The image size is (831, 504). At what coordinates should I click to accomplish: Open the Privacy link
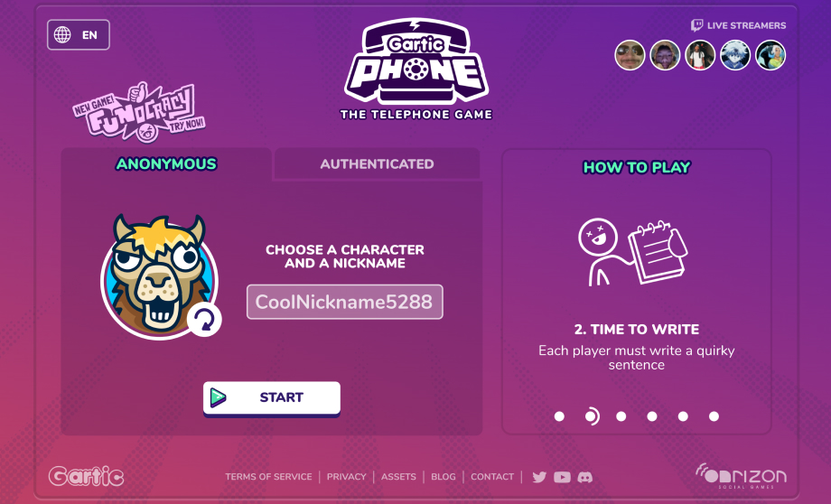coord(347,477)
